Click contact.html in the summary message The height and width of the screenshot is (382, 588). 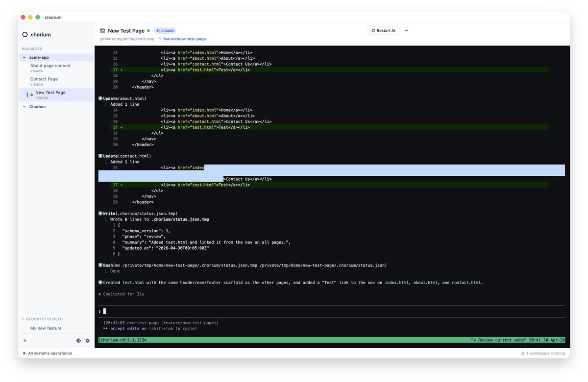tap(466, 283)
